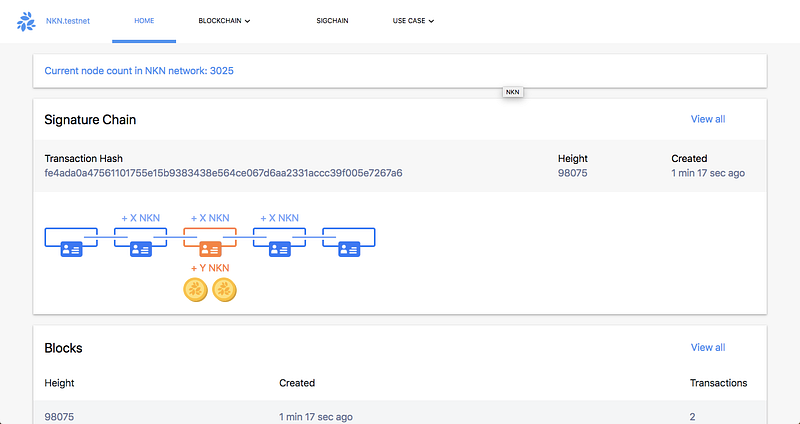Click + X NKN above second node

tap(141, 218)
